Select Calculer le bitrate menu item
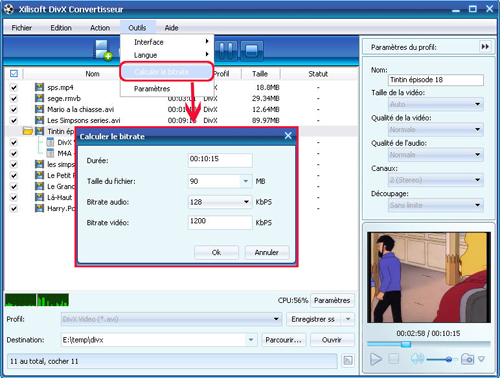This screenshot has width=500, height=378. coord(166,72)
